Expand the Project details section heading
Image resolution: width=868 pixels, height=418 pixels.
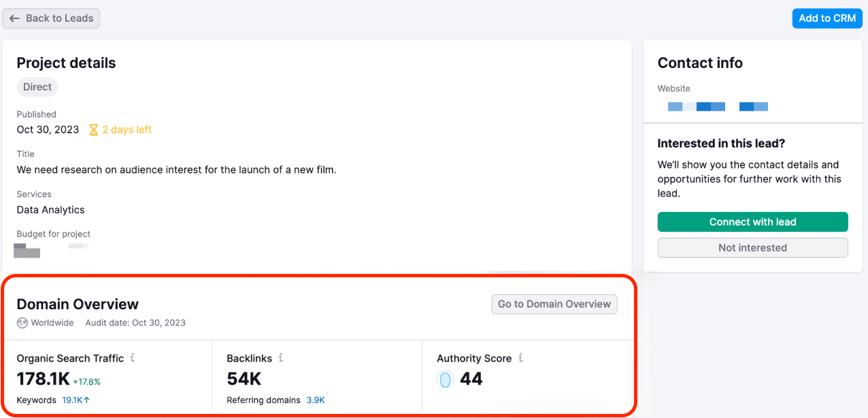[66, 63]
